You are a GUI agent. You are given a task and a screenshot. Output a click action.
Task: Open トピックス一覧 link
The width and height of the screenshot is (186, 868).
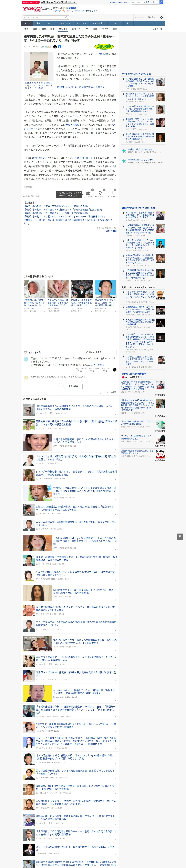[155, 29]
